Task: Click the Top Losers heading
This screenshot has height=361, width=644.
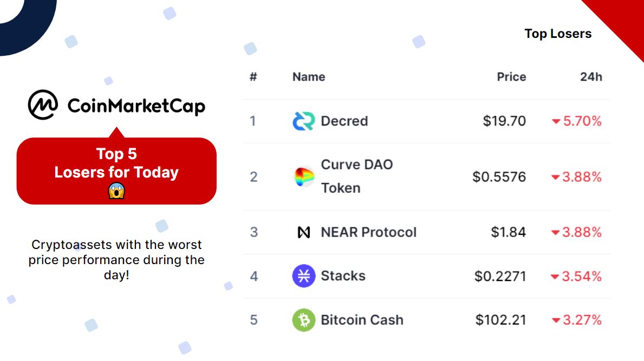Action: pos(558,34)
